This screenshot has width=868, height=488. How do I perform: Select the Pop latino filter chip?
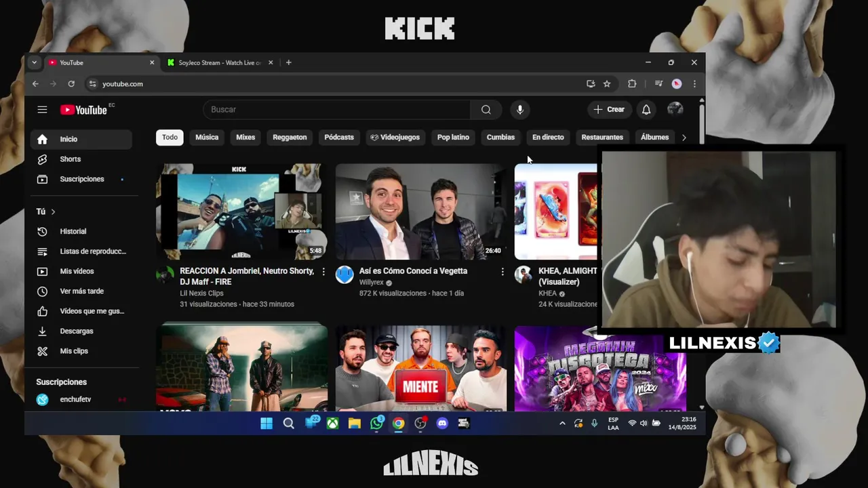[453, 138]
